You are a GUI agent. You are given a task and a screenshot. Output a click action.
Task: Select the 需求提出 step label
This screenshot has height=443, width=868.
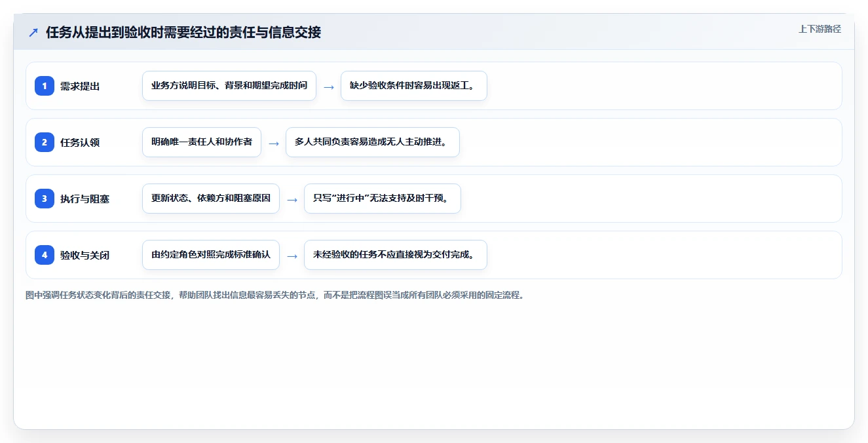(x=80, y=86)
